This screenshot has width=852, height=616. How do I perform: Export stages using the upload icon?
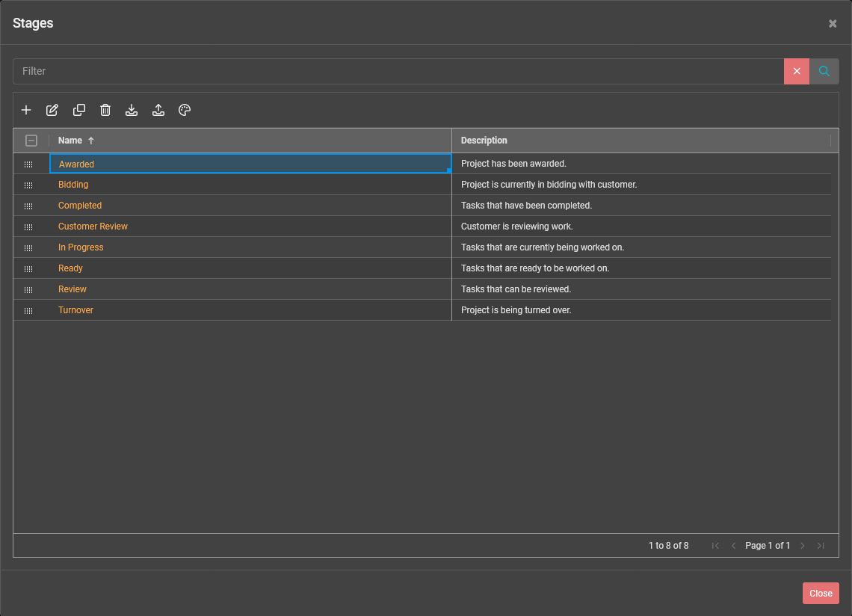[x=158, y=110]
